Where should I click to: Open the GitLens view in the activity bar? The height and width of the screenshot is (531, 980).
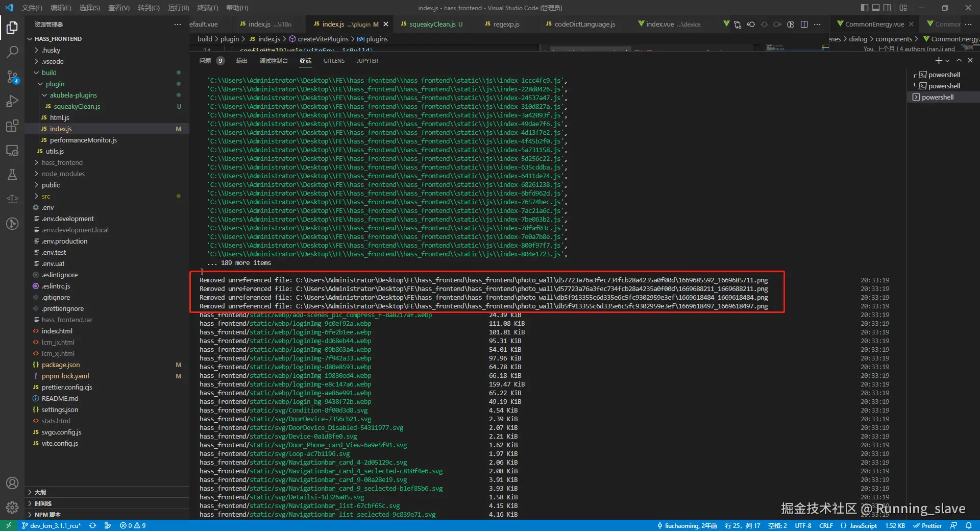12,224
